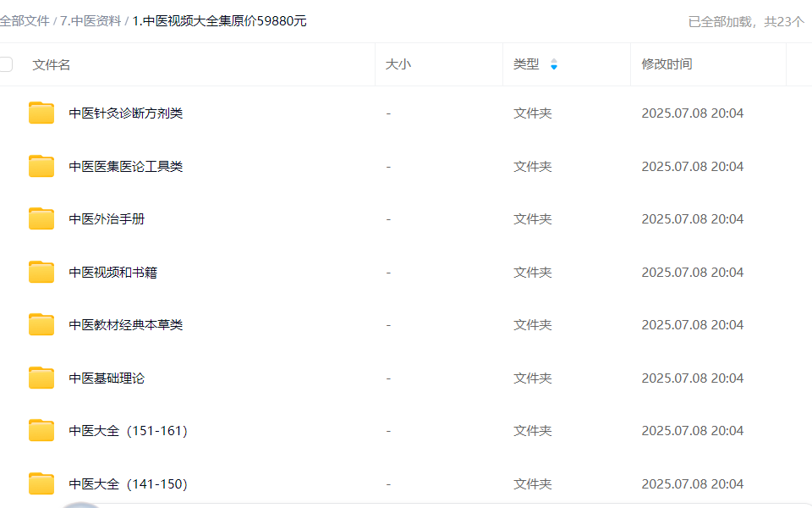Click the folder icon for 中医教材经典本草类
812x508 pixels.
pos(41,325)
